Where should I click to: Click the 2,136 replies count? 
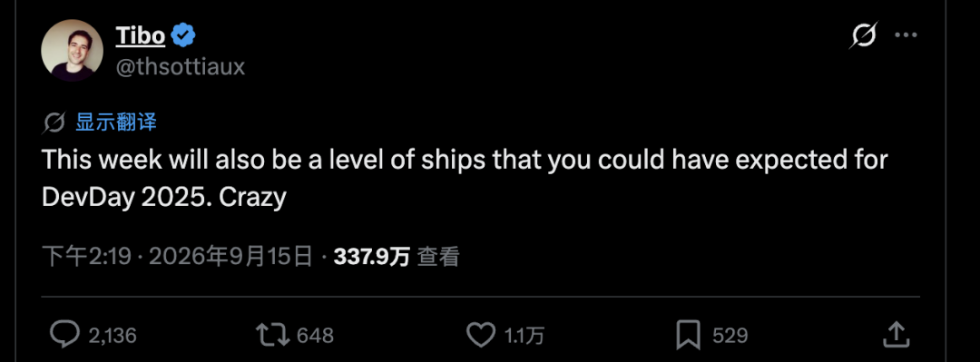[113, 336]
